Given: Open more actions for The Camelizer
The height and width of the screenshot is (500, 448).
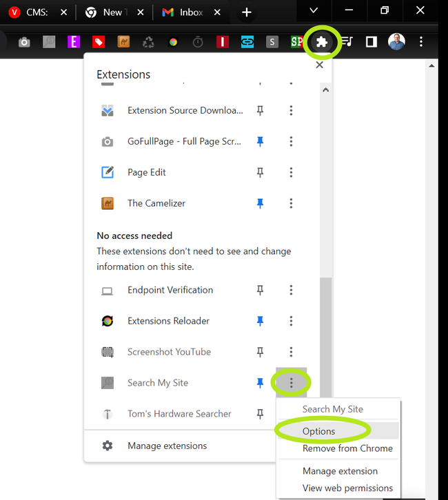Looking at the screenshot, I should [x=291, y=203].
